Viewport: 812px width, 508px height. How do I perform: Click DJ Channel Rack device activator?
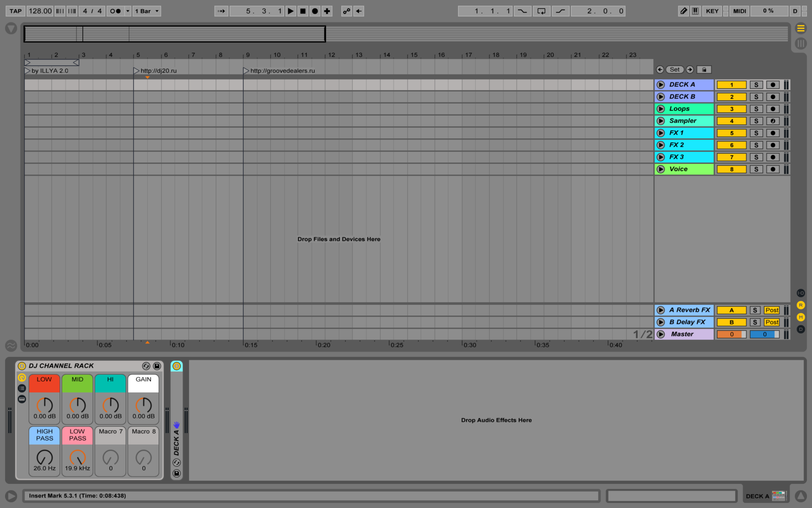(x=22, y=366)
